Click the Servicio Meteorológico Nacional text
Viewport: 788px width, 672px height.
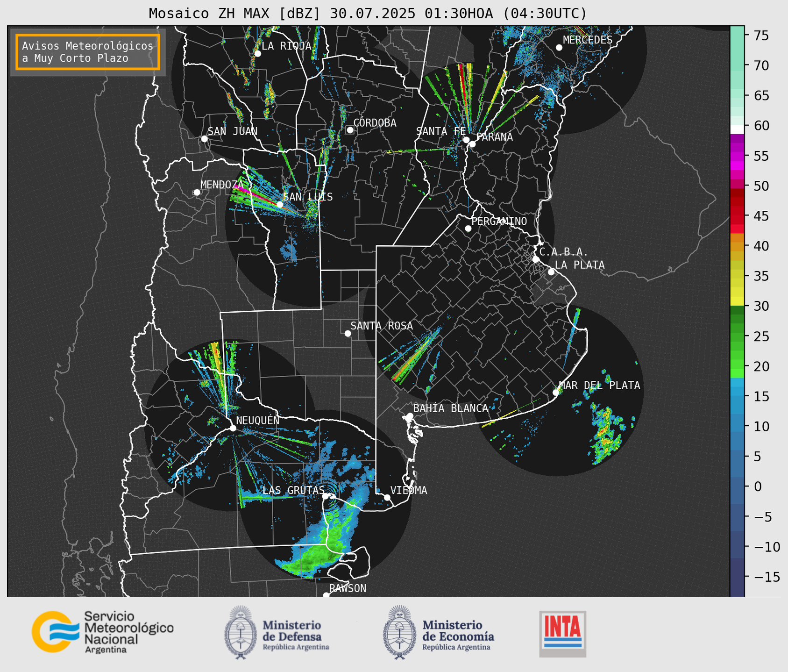[128, 632]
